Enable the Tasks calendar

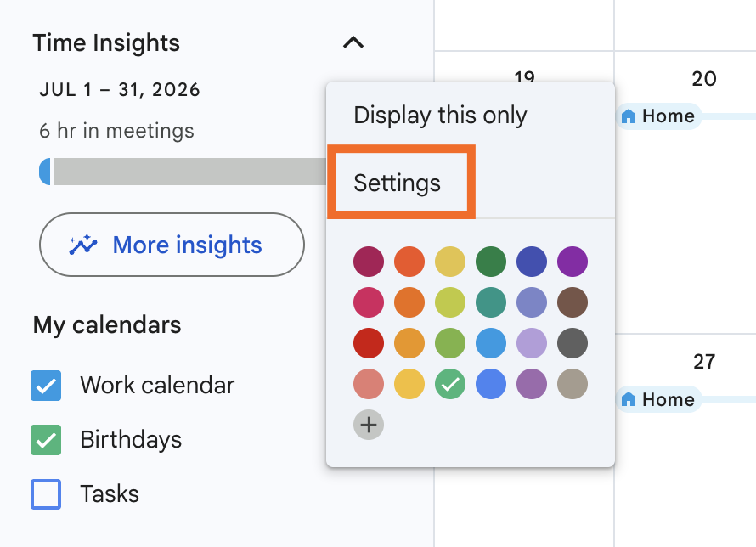(x=45, y=493)
